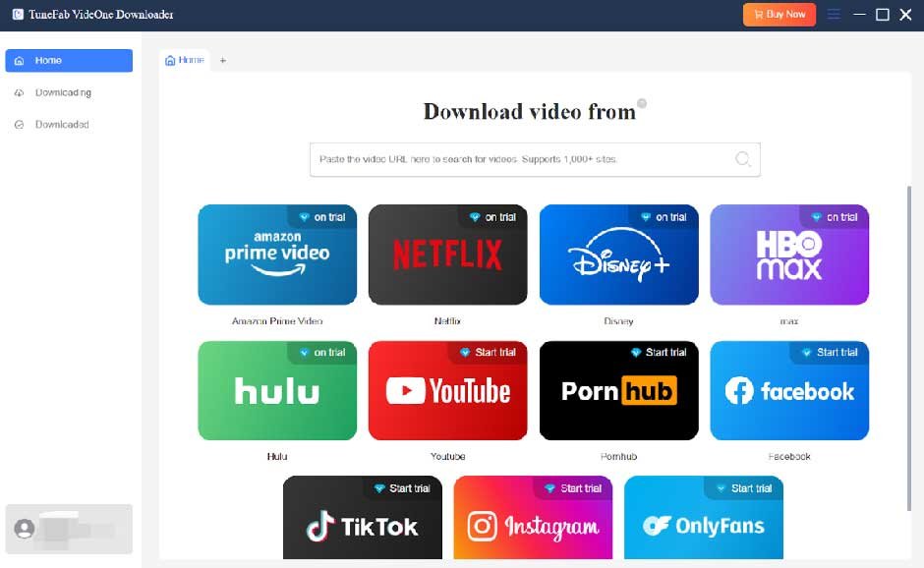Click the hamburger menu icon in title bar
The width and height of the screenshot is (924, 568).
coord(834,14)
